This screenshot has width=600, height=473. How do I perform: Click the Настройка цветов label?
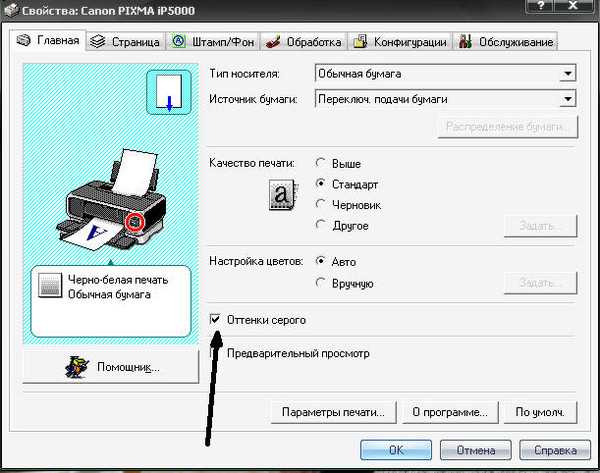pos(256,261)
